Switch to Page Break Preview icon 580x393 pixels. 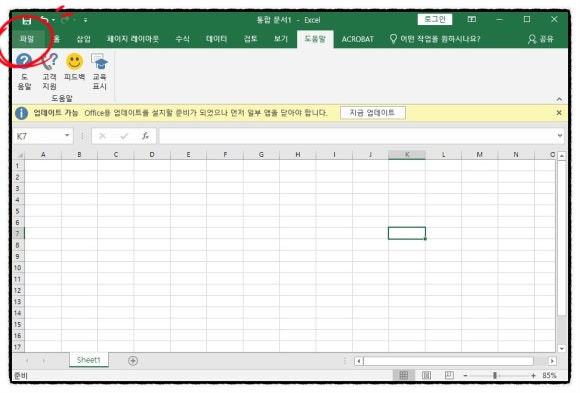[449, 375]
